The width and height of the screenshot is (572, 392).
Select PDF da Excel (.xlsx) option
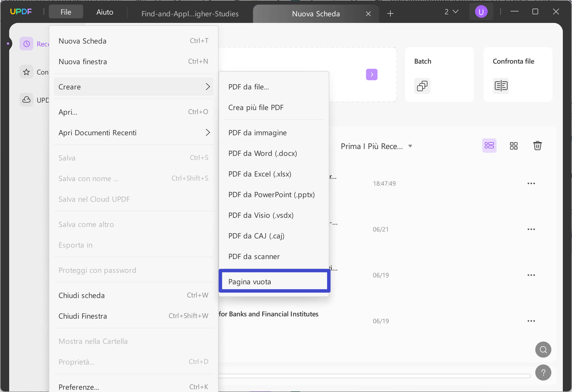point(274,174)
